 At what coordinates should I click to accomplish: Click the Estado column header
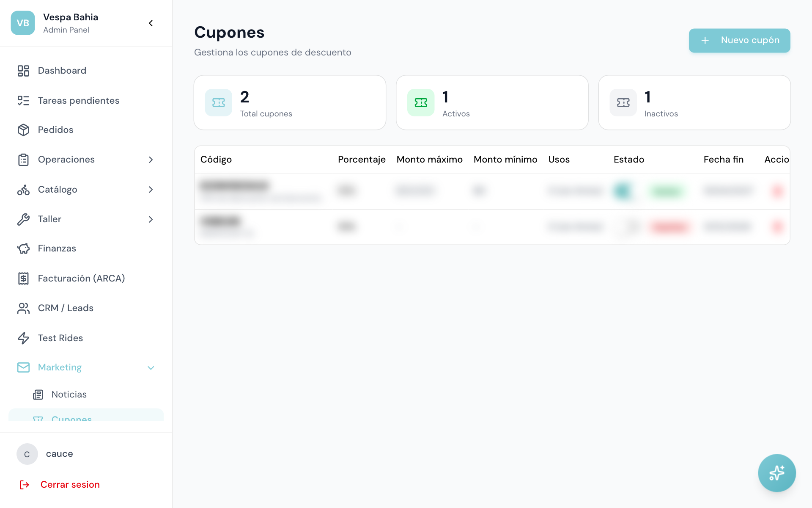pyautogui.click(x=629, y=160)
